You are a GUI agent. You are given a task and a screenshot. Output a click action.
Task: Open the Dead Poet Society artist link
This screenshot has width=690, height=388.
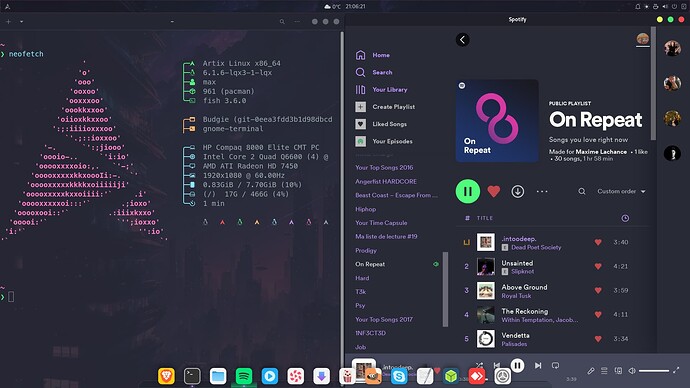(536, 248)
